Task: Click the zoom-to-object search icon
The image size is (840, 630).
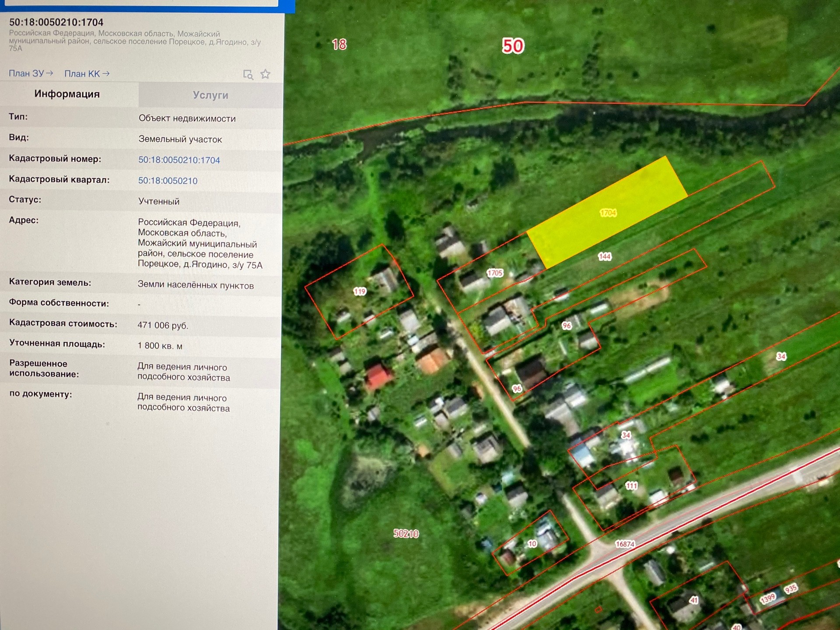Action: 248,75
